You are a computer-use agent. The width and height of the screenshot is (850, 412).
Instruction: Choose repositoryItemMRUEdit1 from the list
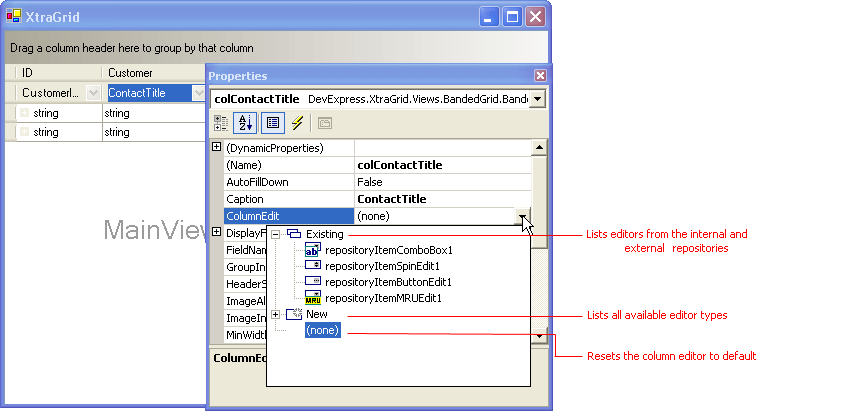point(383,298)
